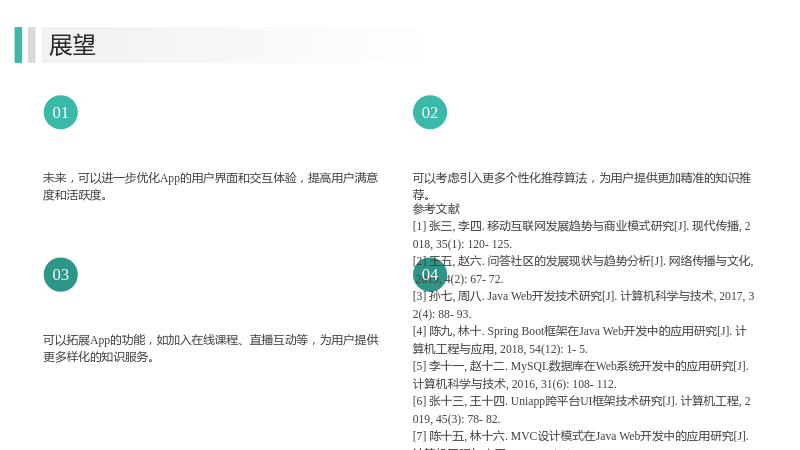Click reference [2] about 问答社区 development
800x450 pixels.
point(583,270)
